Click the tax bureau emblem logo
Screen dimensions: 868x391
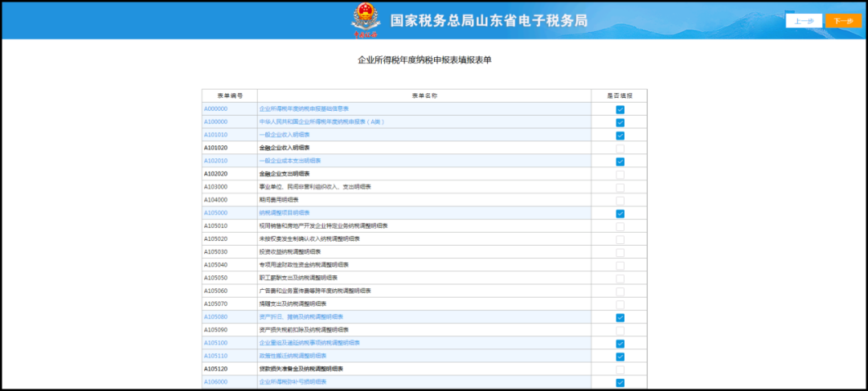[x=366, y=21]
